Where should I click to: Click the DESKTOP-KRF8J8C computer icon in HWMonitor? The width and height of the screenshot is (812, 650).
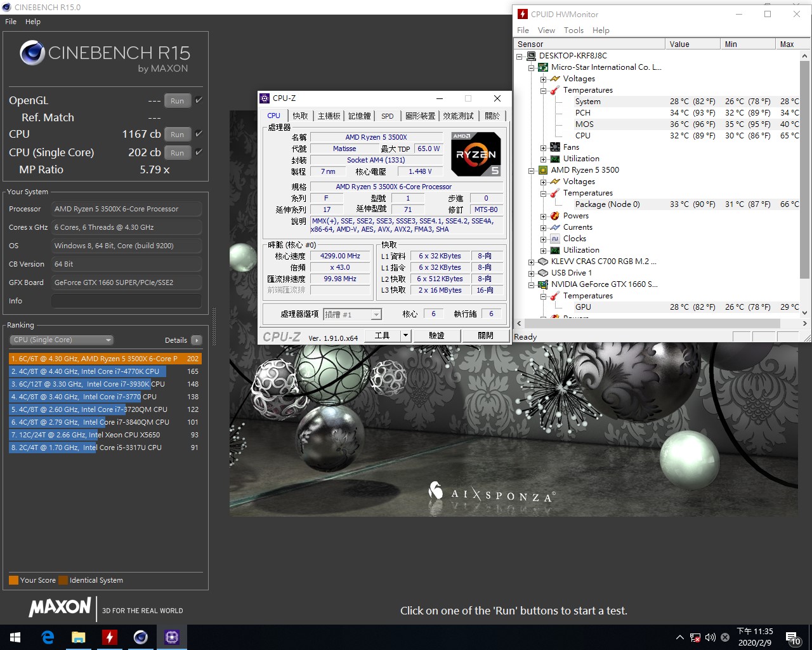click(531, 56)
